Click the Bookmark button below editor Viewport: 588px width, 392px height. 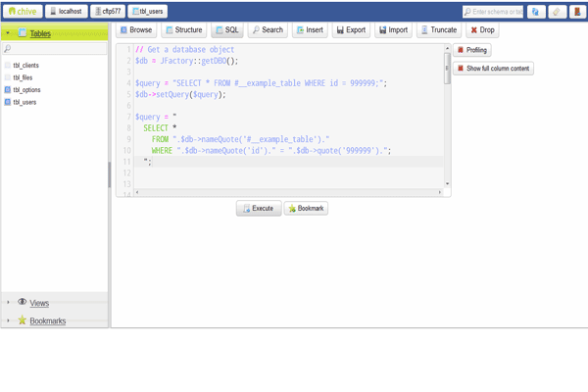click(x=306, y=208)
